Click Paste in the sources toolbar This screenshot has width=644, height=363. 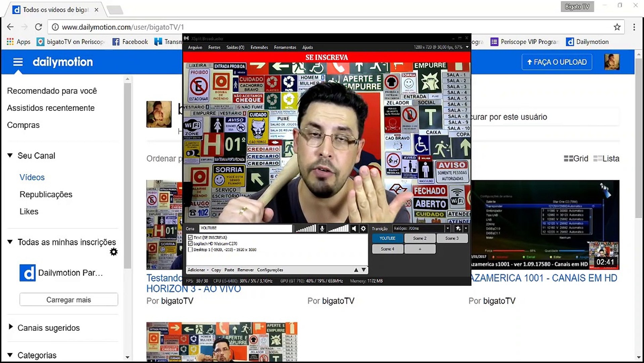tap(229, 270)
